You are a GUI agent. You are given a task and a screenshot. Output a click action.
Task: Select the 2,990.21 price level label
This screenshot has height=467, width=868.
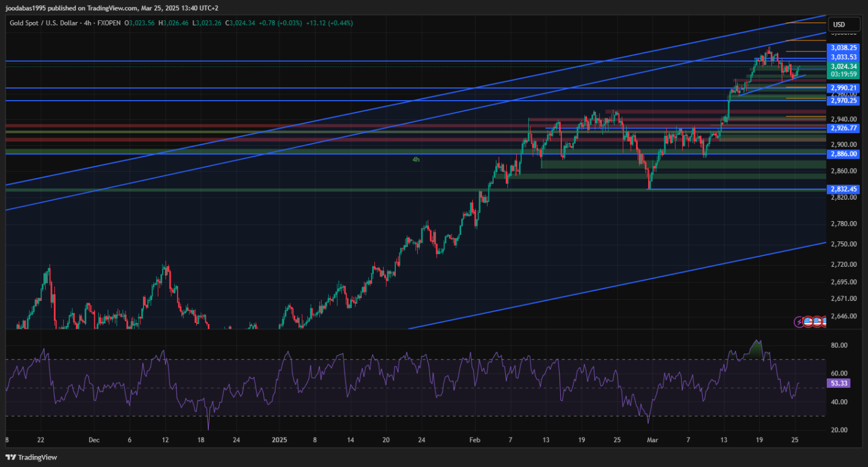tap(843, 88)
